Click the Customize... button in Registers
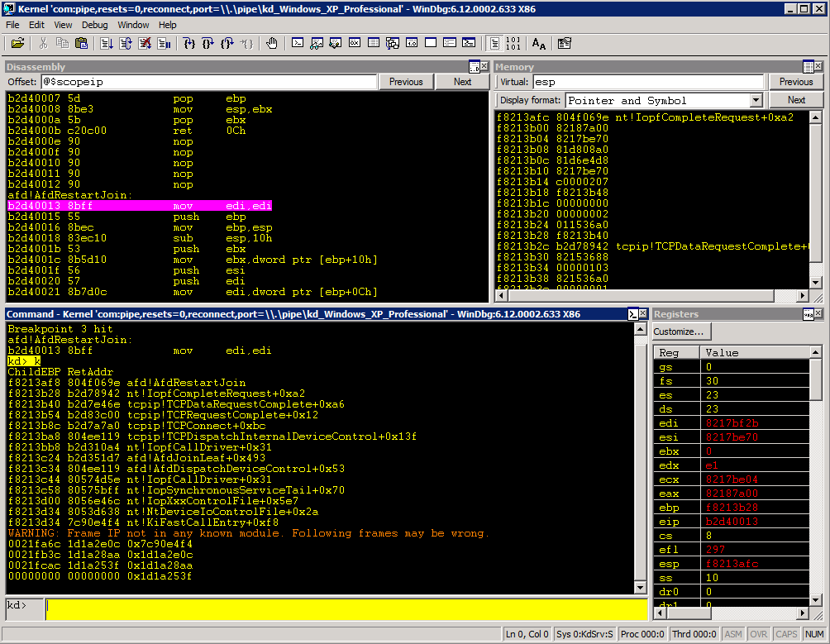The width and height of the screenshot is (830, 644). [x=681, y=332]
